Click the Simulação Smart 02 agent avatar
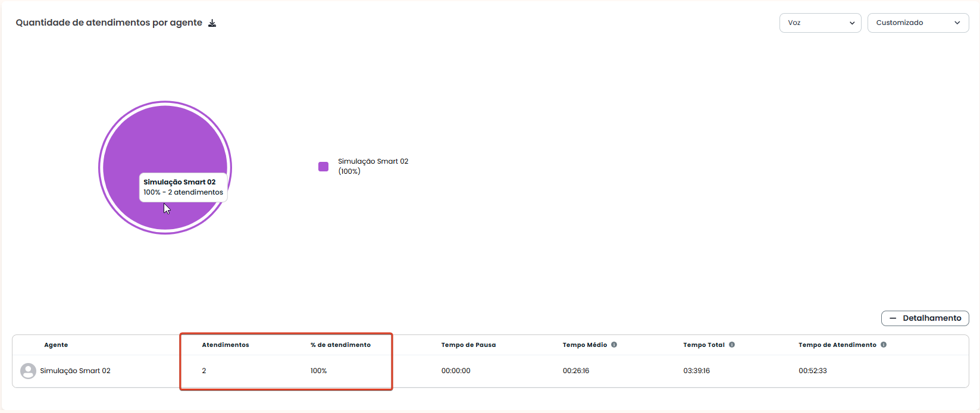 coord(28,371)
